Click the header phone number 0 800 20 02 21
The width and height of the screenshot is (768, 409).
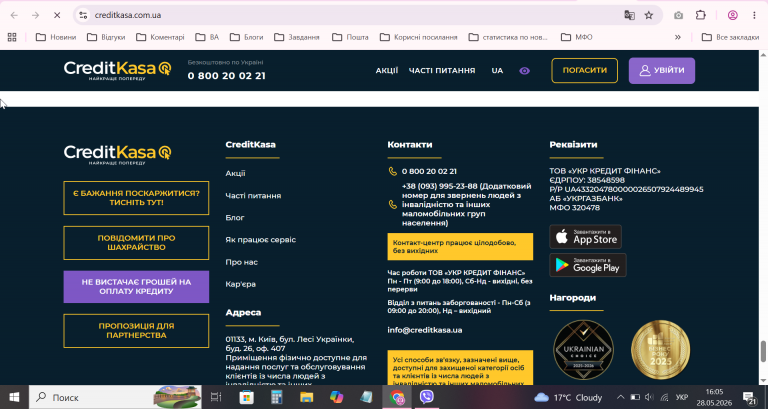(227, 76)
